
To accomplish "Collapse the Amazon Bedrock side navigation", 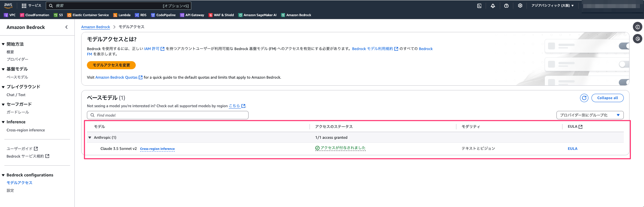I will (66, 27).
